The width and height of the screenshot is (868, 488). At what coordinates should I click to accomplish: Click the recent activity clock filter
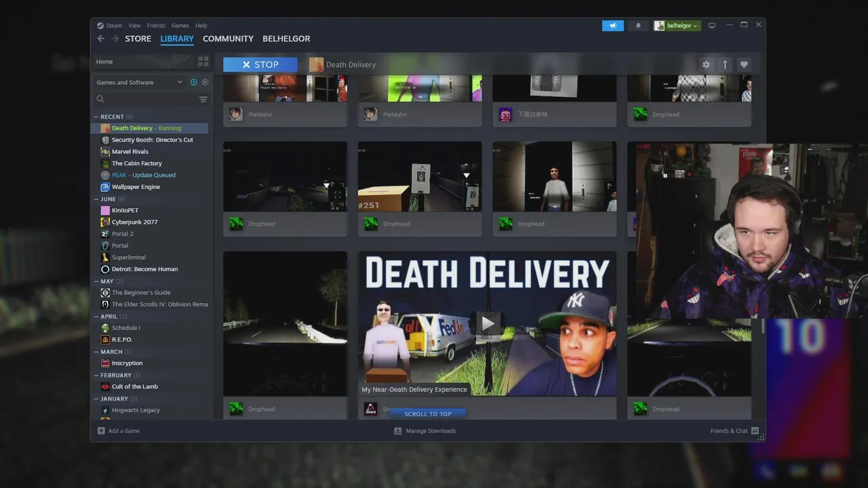coord(193,82)
